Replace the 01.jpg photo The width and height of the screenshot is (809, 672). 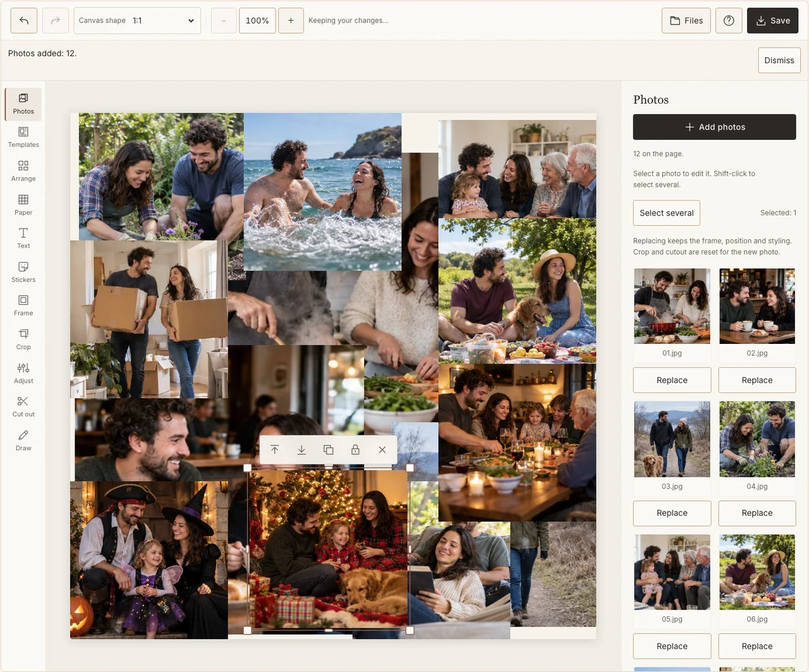(672, 381)
